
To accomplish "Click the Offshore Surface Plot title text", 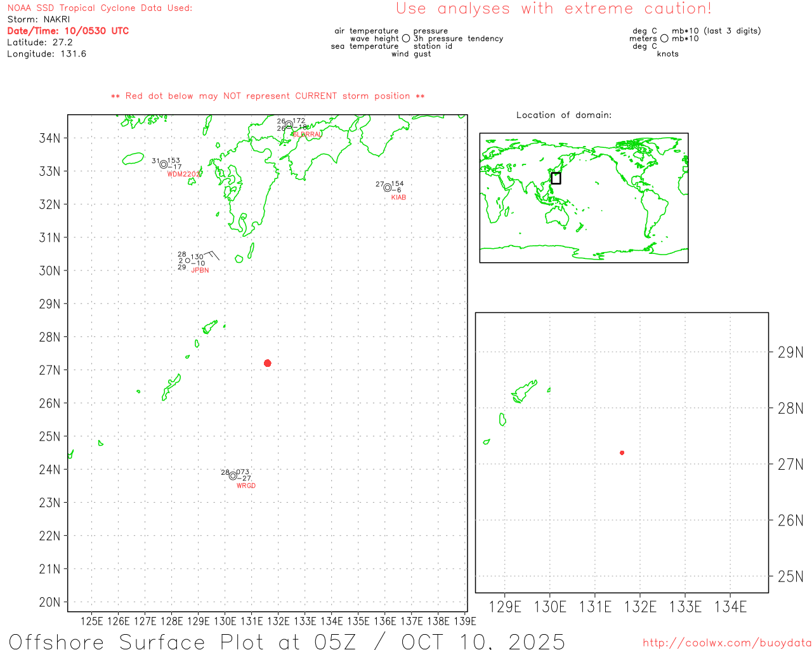I will [287, 641].
